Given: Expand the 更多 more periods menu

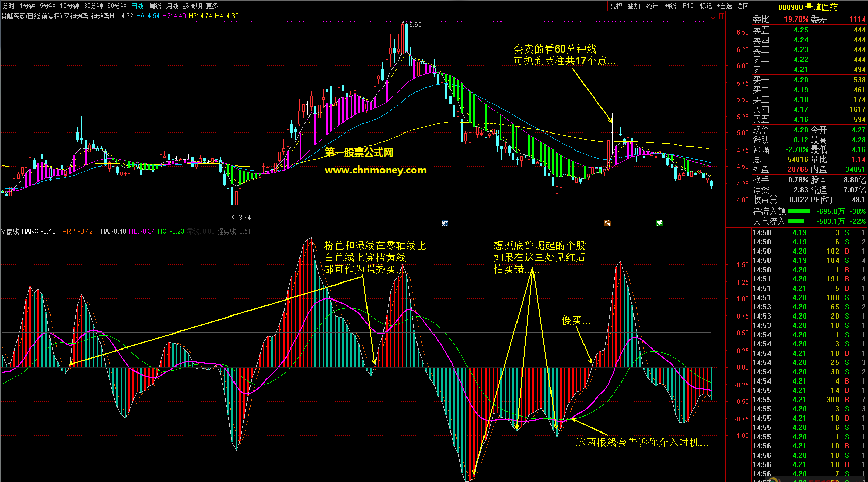Looking at the screenshot, I should click(214, 6).
